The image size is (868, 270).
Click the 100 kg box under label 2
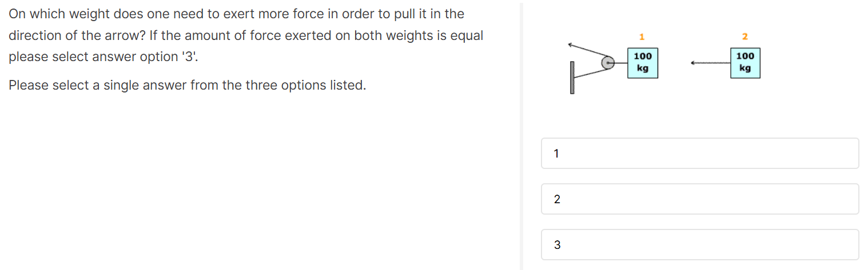(745, 63)
